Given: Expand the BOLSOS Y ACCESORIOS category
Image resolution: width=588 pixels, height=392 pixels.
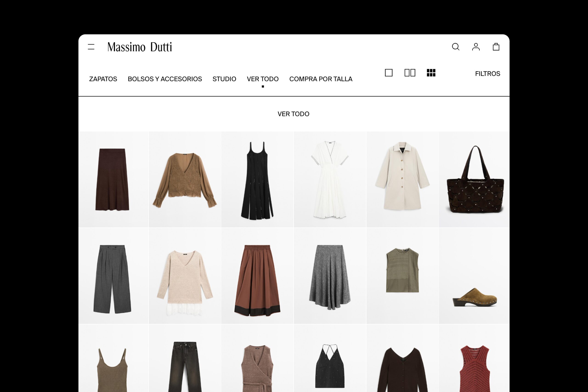Looking at the screenshot, I should [165, 79].
